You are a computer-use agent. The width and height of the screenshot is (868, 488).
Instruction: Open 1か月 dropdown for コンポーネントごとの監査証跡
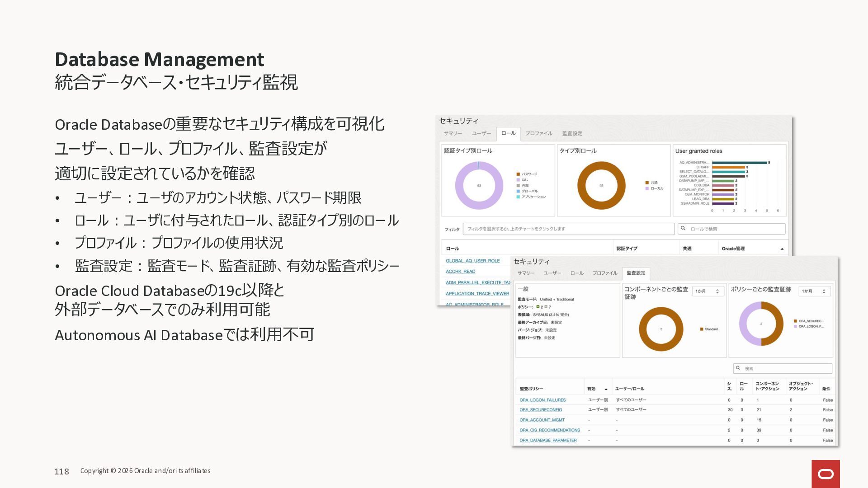point(708,291)
